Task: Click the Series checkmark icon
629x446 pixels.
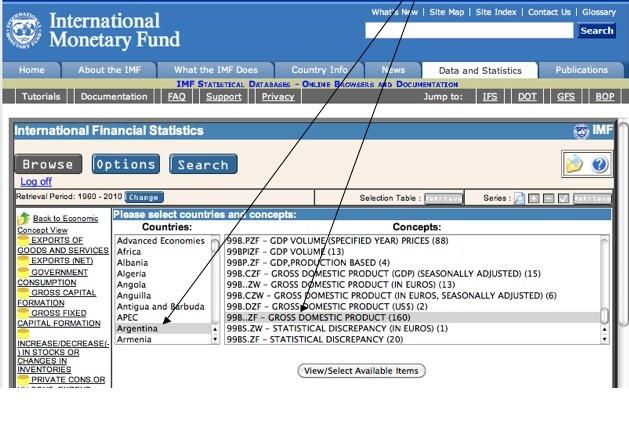Action: [563, 198]
